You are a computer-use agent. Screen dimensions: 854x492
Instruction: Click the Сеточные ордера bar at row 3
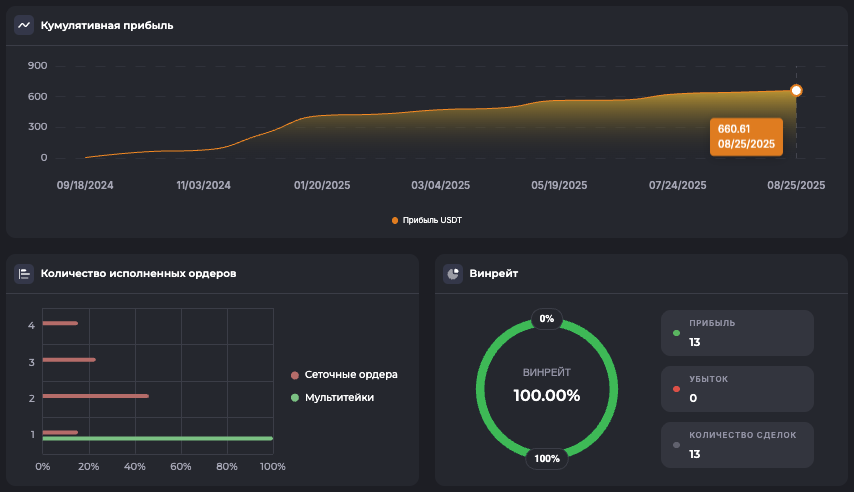click(69, 360)
